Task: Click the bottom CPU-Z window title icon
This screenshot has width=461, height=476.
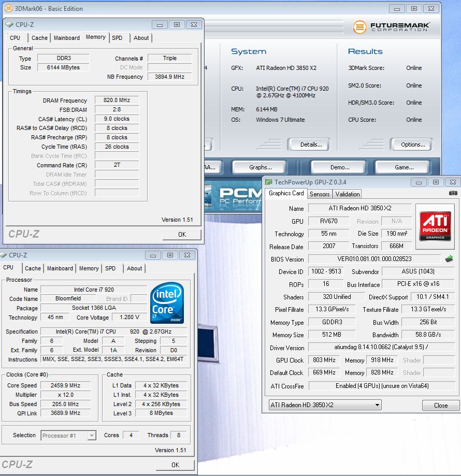Action: coord(4,255)
